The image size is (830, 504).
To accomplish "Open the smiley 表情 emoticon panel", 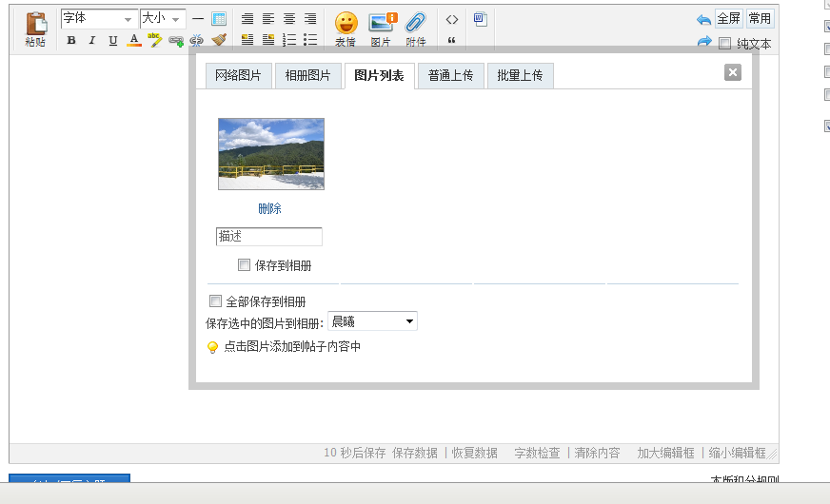I will pyautogui.click(x=346, y=29).
